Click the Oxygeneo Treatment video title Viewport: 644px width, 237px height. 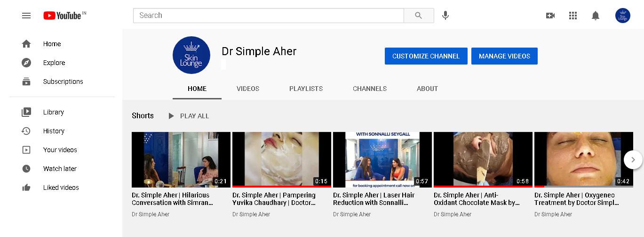click(x=577, y=199)
